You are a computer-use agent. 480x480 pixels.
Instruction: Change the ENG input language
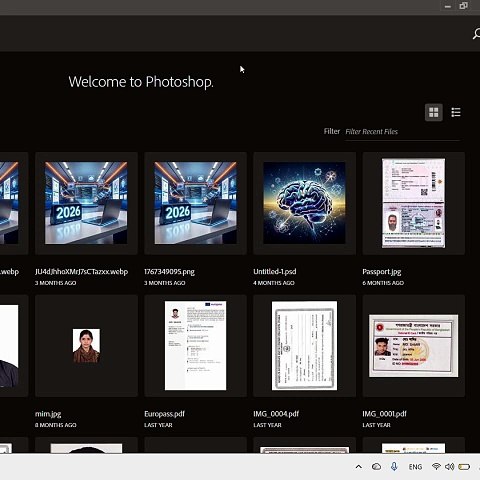[x=415, y=467]
